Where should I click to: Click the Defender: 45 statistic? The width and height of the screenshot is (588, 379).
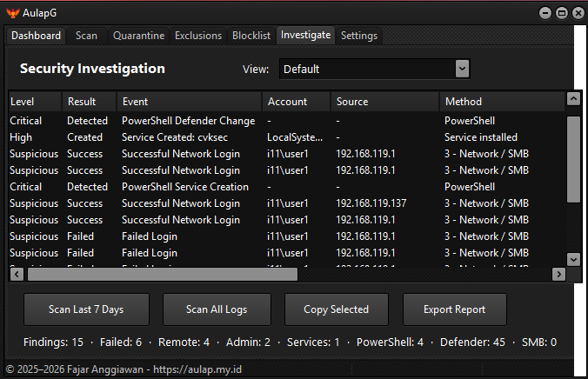pyautogui.click(x=472, y=342)
